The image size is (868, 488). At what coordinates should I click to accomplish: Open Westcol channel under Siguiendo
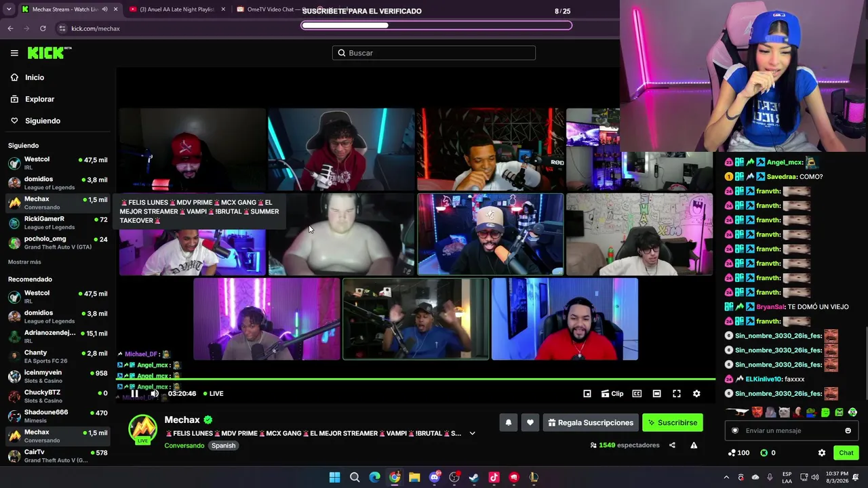tap(58, 163)
